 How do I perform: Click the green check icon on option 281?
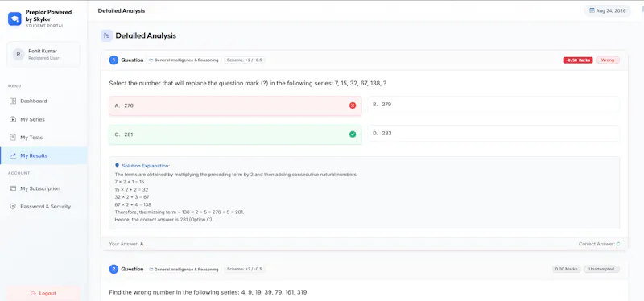click(353, 134)
